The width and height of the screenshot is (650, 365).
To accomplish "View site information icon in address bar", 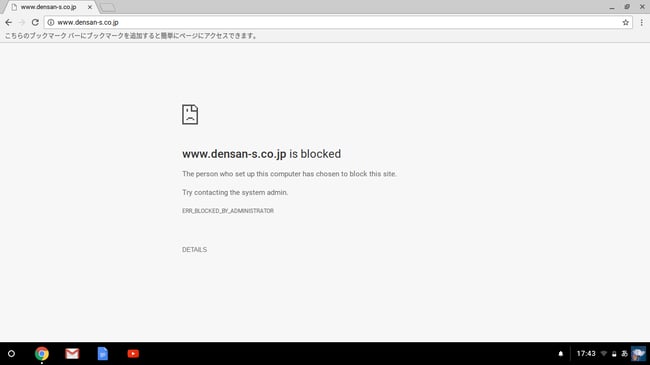I will 51,22.
